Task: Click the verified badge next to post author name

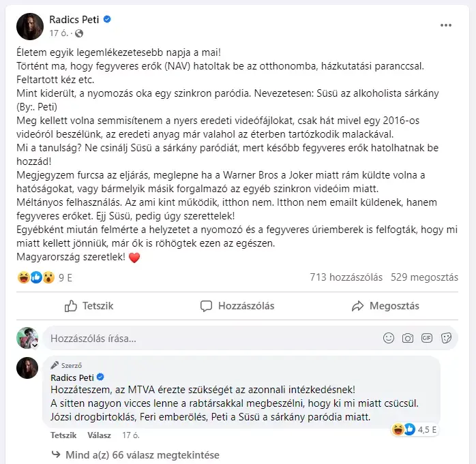Action: coord(107,19)
